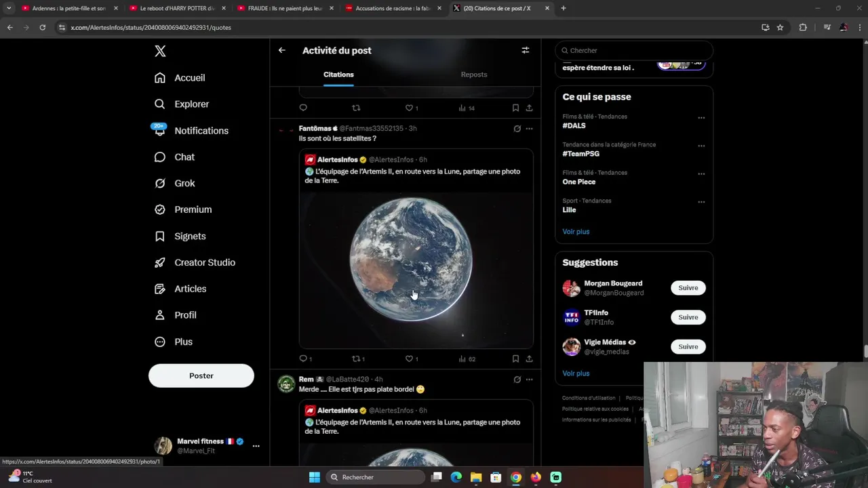
Task: Click the Windows taskbar Rechercher box
Action: tap(374, 477)
